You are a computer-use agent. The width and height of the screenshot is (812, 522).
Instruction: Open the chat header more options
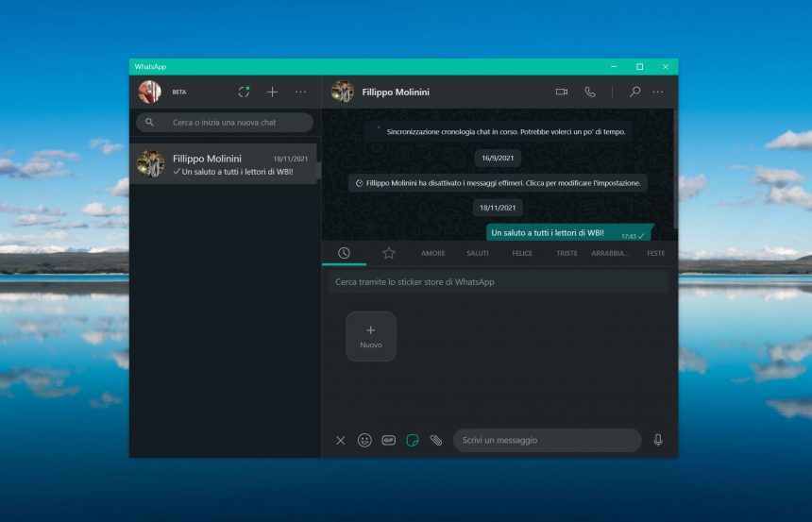pos(658,93)
